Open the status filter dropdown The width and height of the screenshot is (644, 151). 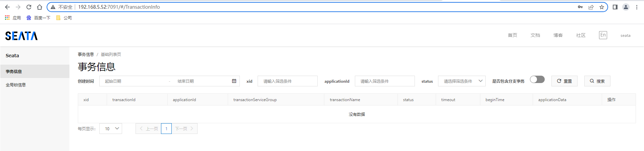(x=462, y=81)
